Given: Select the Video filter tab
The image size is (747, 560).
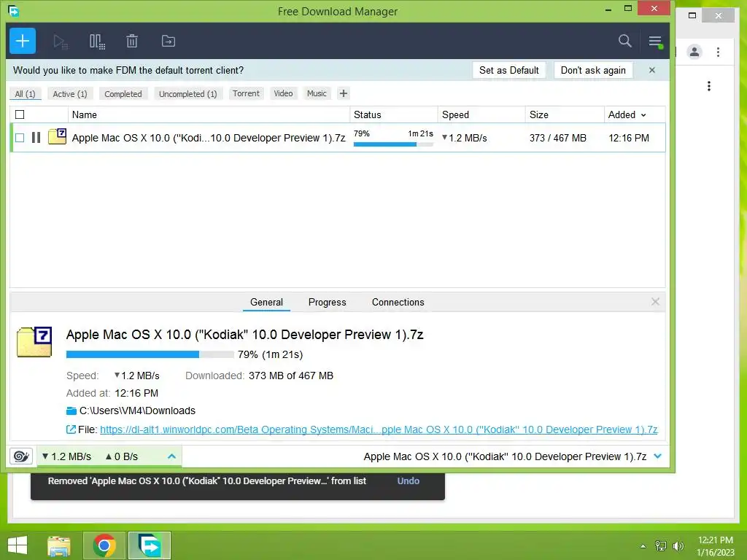Looking at the screenshot, I should (x=284, y=93).
